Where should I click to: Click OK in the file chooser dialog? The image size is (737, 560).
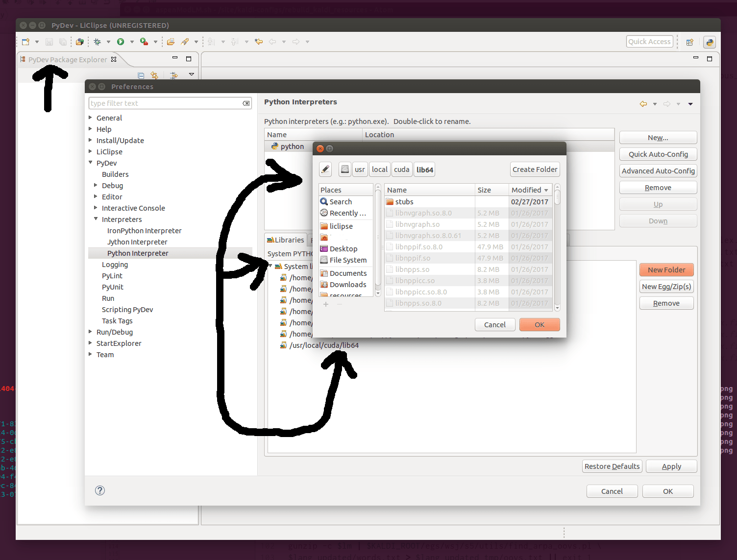pos(540,325)
